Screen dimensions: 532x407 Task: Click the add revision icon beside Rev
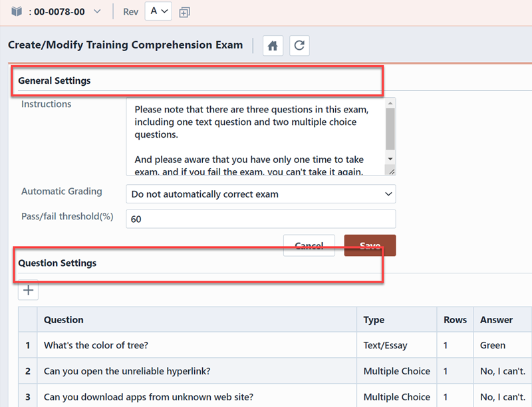pos(184,13)
